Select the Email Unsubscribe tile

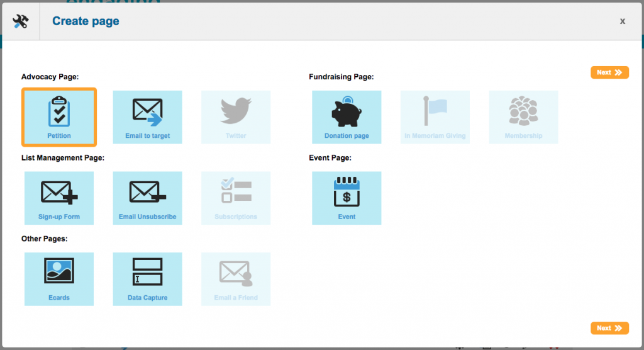coord(147,198)
